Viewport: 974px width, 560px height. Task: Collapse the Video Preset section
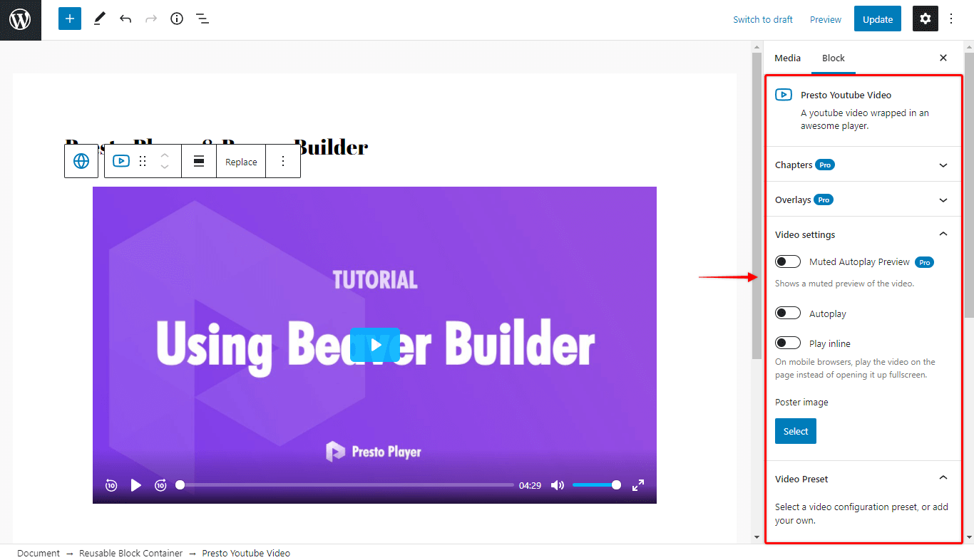(x=862, y=479)
